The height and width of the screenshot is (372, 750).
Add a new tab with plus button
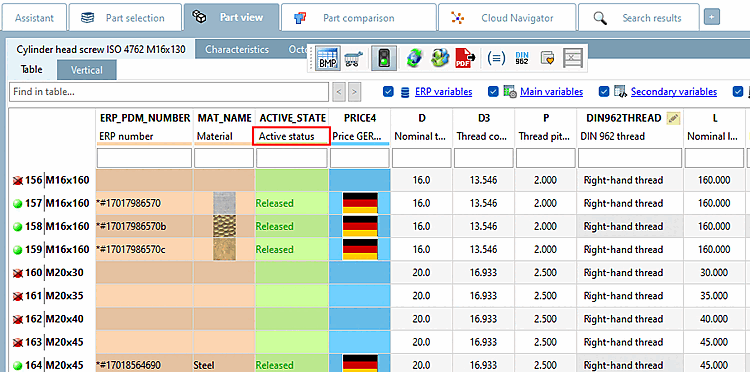click(712, 18)
